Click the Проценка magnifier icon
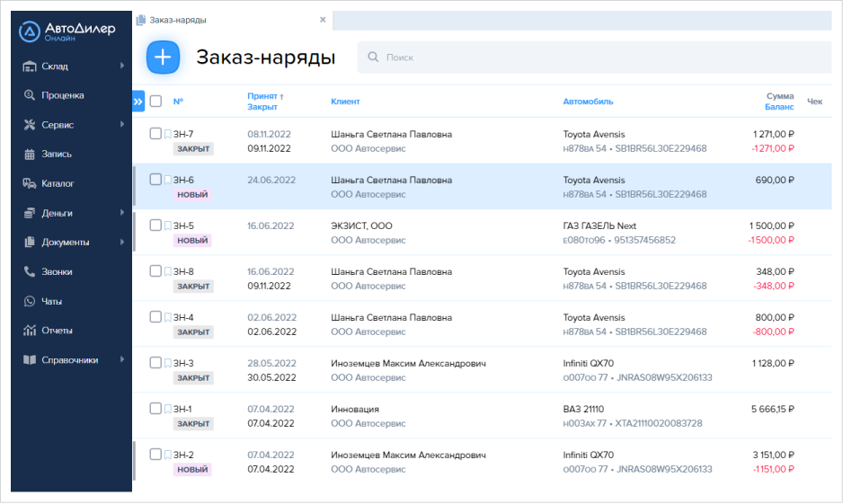This screenshot has width=843, height=504. coord(30,95)
